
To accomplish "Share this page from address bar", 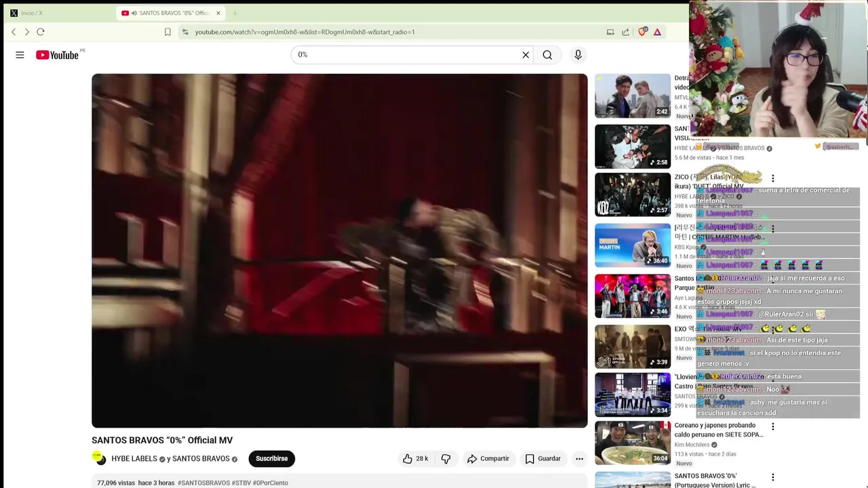I will (x=625, y=32).
